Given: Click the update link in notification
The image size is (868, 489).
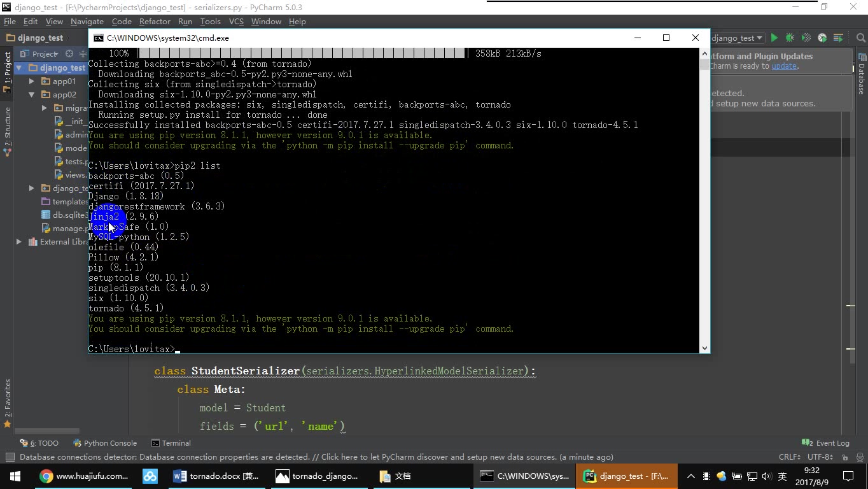Looking at the screenshot, I should tap(784, 66).
